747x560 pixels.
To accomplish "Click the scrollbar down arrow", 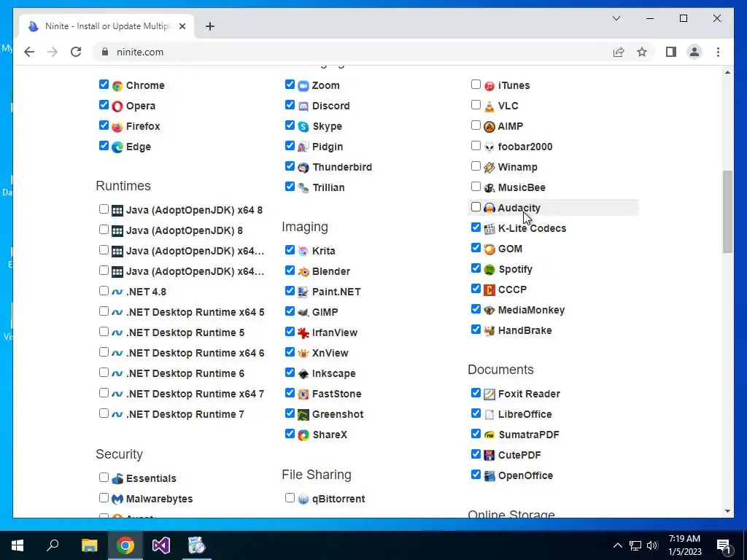I will [x=727, y=511].
